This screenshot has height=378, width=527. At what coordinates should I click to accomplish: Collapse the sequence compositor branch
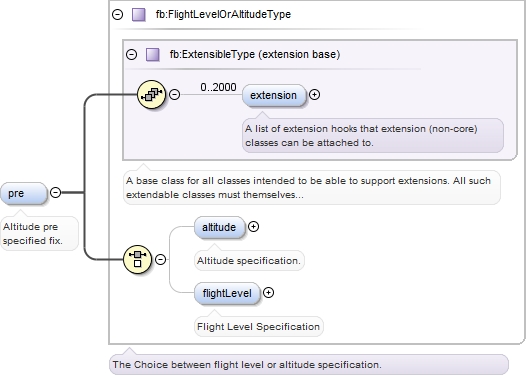click(x=174, y=94)
